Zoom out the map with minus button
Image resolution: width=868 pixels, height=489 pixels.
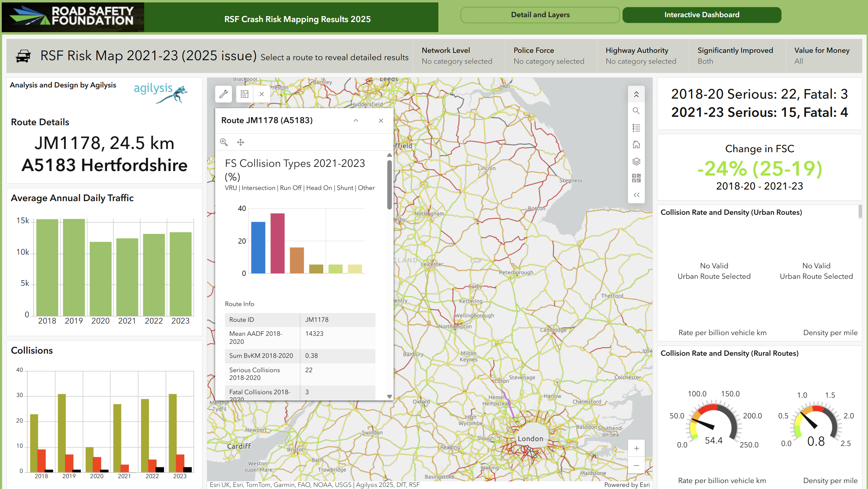636,466
